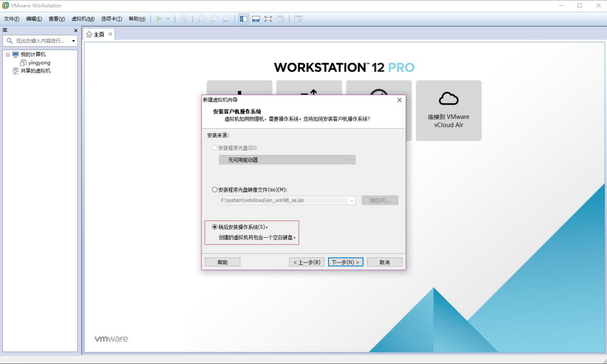Click the take snapshot clock icon
The width and height of the screenshot is (607, 364).
(x=201, y=19)
